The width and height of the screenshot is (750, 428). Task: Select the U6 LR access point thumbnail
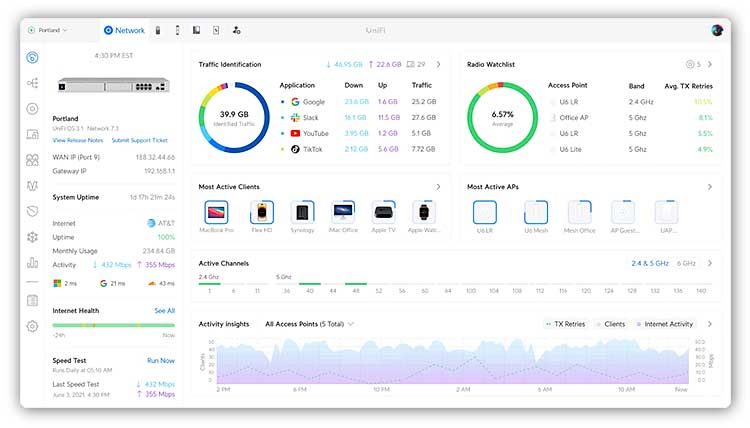pyautogui.click(x=485, y=212)
